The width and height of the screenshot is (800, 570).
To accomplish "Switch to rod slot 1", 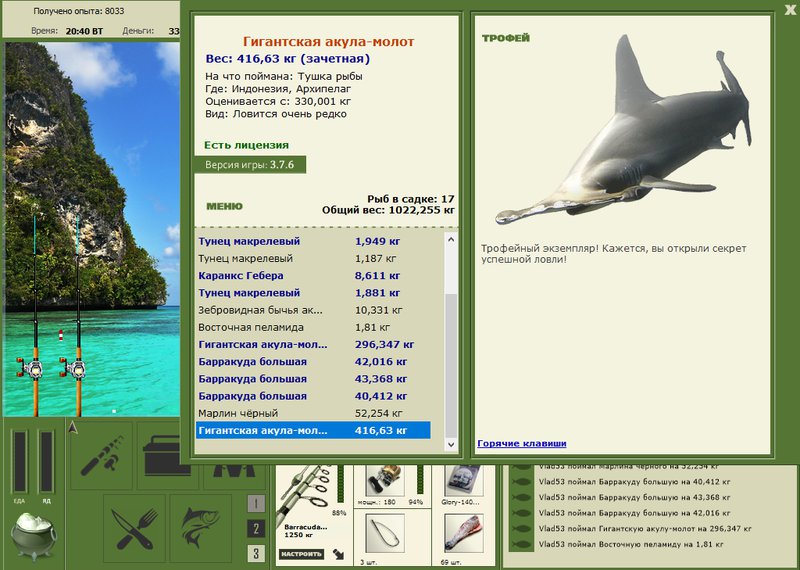I will [x=256, y=504].
